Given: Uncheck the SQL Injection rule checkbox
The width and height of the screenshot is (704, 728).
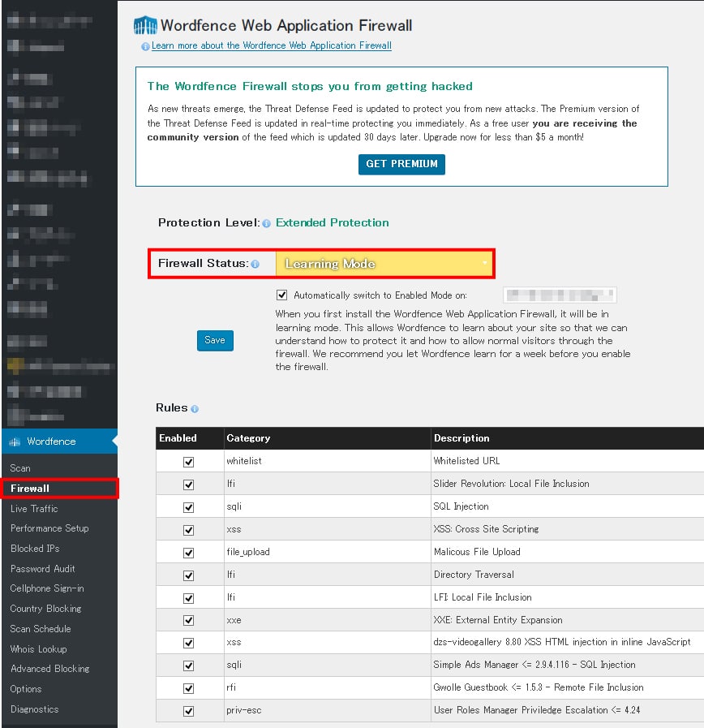Looking at the screenshot, I should 188,507.
